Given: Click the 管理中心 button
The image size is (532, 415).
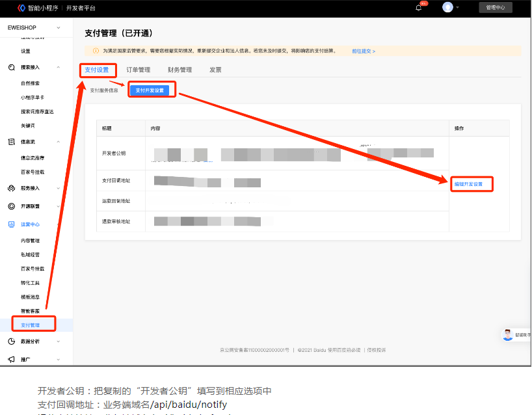Looking at the screenshot, I should (x=495, y=8).
